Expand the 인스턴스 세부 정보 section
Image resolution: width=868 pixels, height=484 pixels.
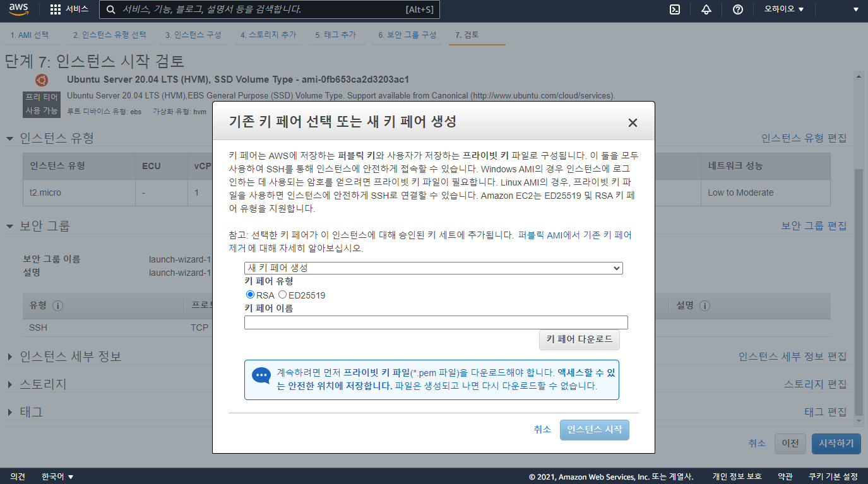9,357
